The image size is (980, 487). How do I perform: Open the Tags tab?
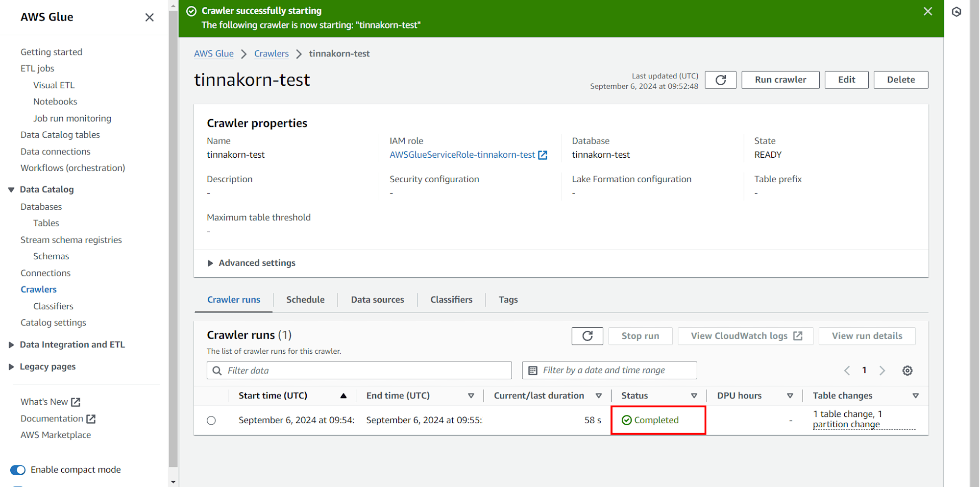click(508, 300)
